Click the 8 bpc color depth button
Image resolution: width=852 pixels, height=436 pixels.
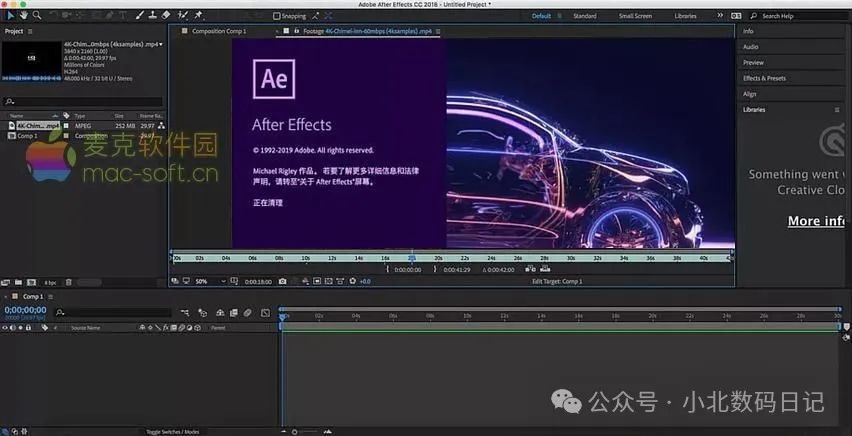(x=50, y=283)
